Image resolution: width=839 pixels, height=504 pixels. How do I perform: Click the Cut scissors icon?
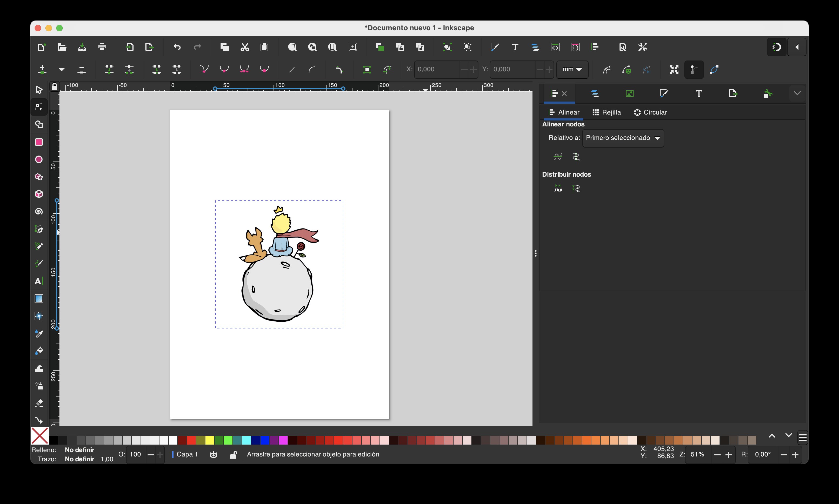click(x=245, y=47)
